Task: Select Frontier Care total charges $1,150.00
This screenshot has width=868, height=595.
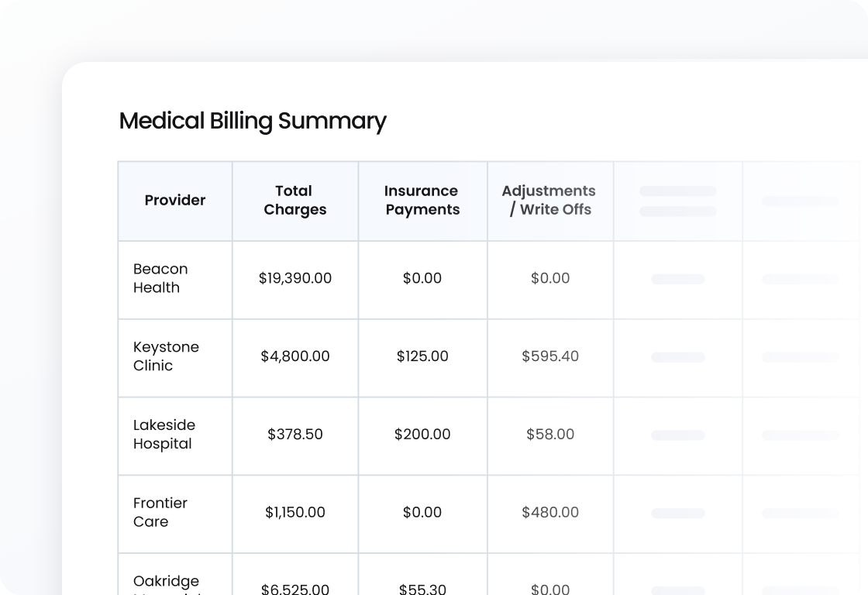Action: point(294,513)
